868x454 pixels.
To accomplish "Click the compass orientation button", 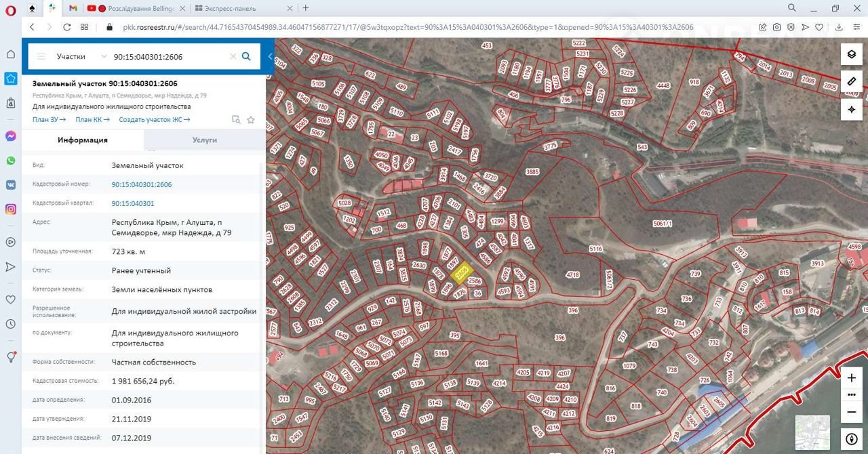I will [x=852, y=438].
